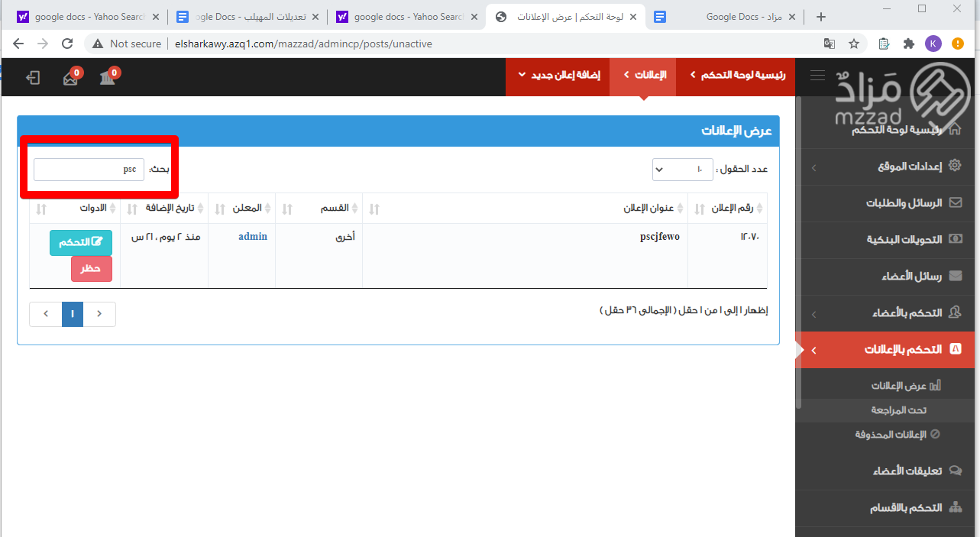Click the بحث search input field

point(89,170)
